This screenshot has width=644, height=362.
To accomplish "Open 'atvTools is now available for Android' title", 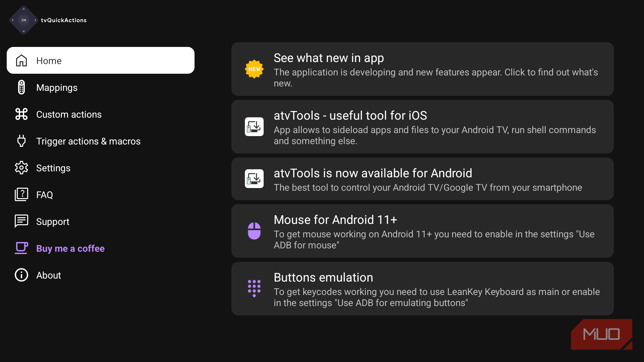I will click(373, 173).
